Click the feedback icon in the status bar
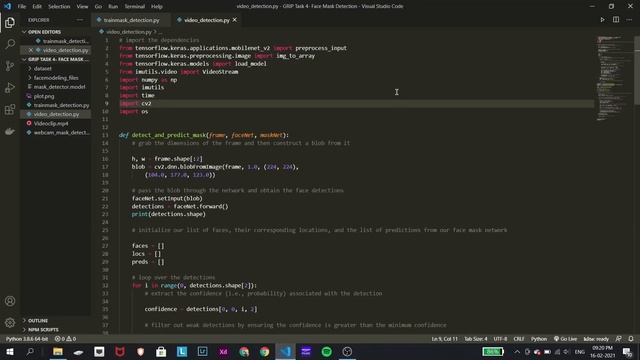The height and width of the screenshot is (360, 640). (619, 339)
